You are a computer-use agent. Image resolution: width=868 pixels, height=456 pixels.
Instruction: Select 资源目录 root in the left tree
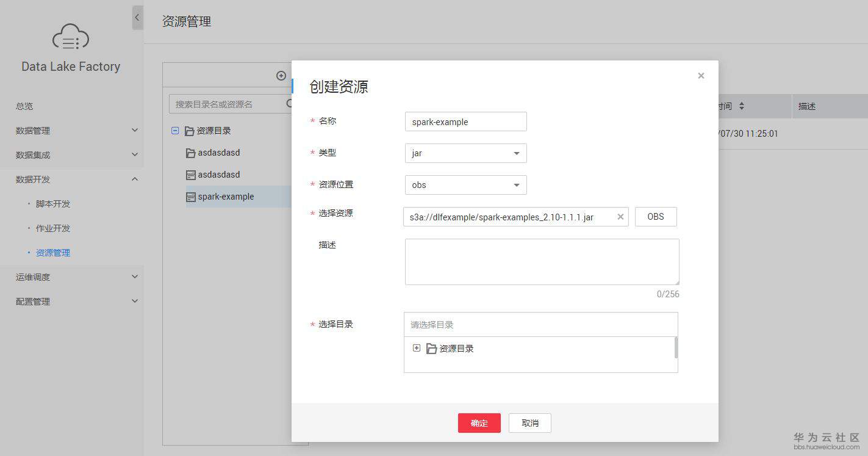coord(213,131)
